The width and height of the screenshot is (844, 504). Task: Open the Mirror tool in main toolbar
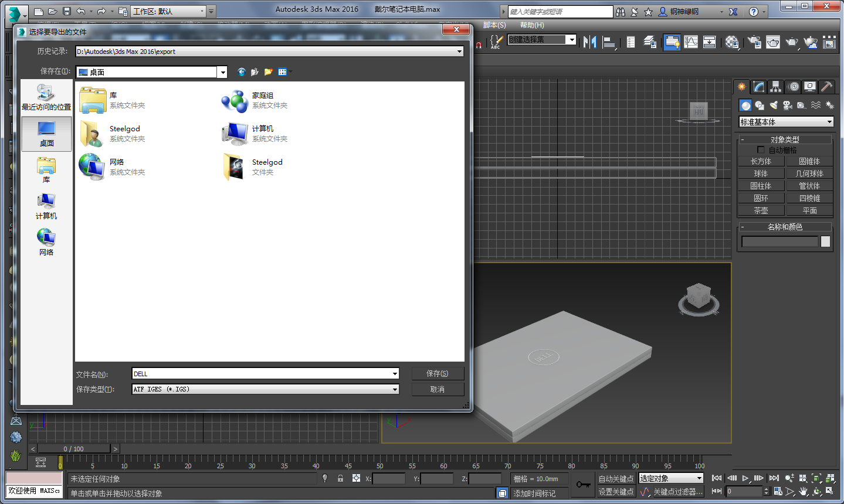coord(590,42)
